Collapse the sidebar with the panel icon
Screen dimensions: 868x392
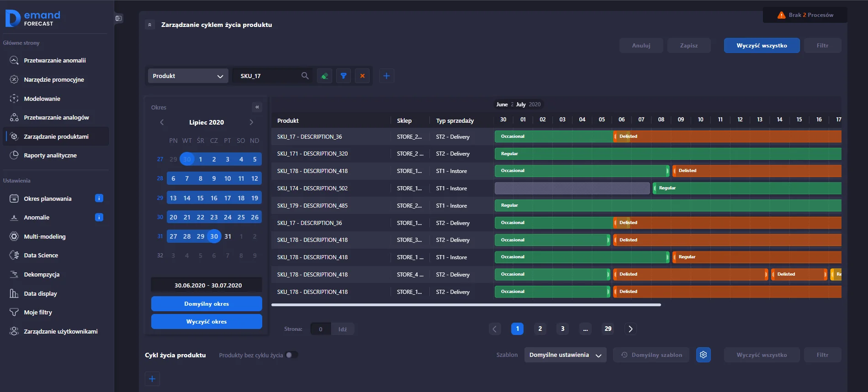119,18
